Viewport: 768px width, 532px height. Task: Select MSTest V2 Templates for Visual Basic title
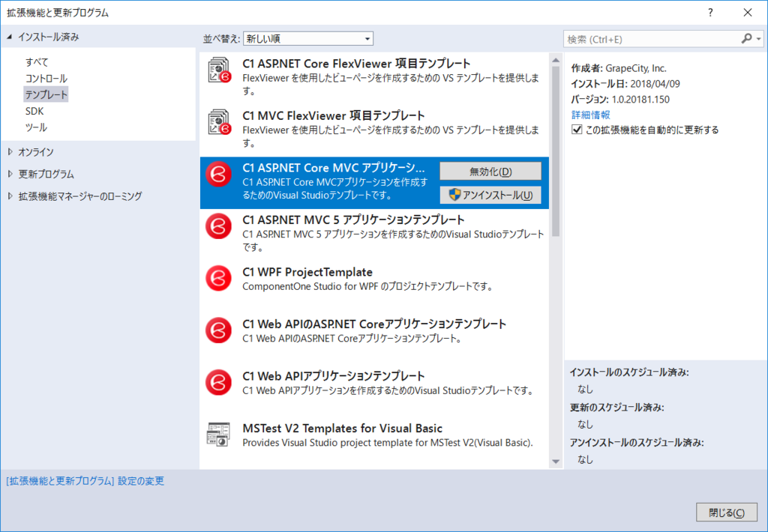pos(342,428)
